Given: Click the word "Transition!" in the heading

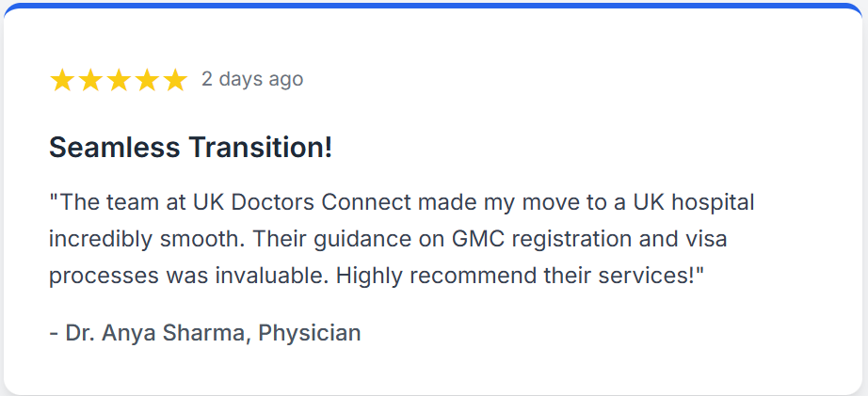Looking at the screenshot, I should [x=260, y=148].
